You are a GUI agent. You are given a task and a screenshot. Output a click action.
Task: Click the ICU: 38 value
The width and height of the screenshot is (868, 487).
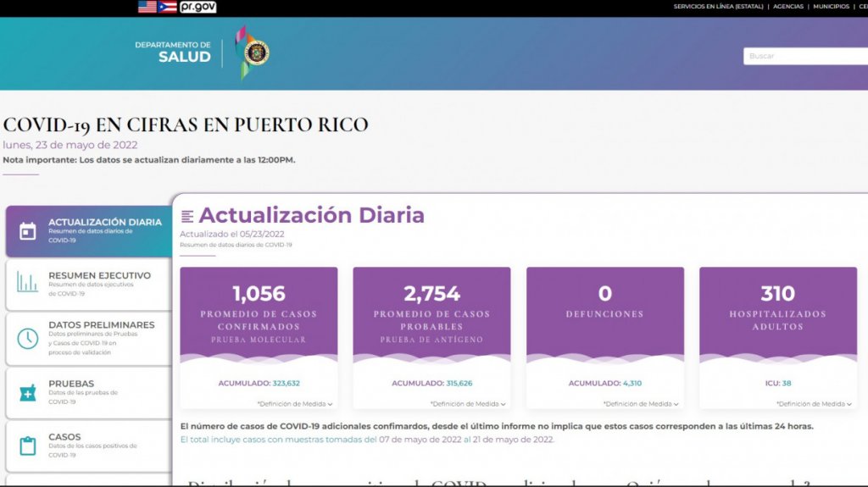(778, 383)
